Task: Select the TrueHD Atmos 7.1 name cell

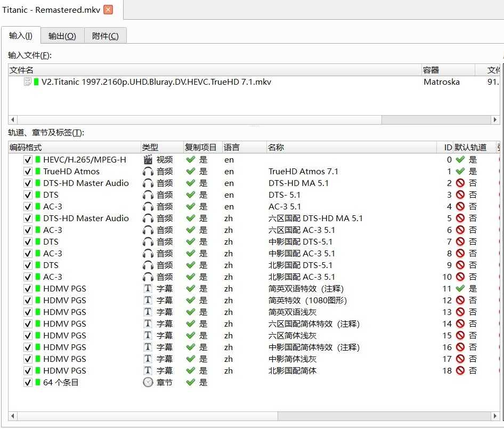Action: 303,172
